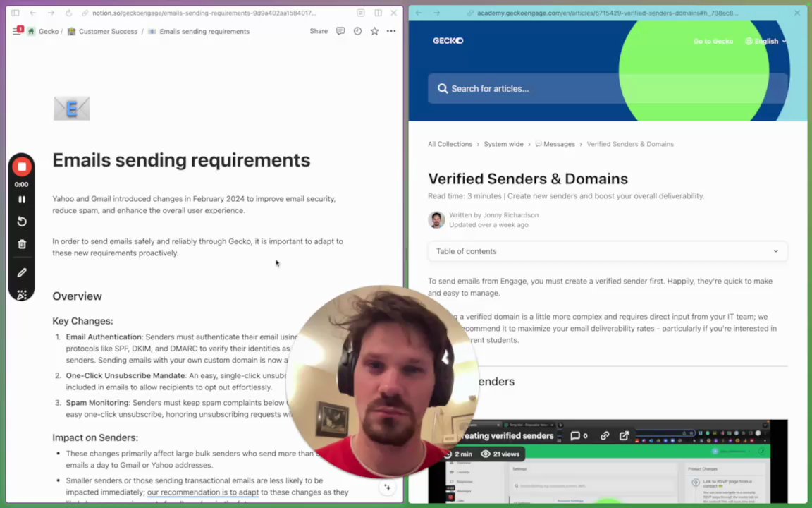Open Notion comments panel icon
812x508 pixels.
tap(340, 31)
